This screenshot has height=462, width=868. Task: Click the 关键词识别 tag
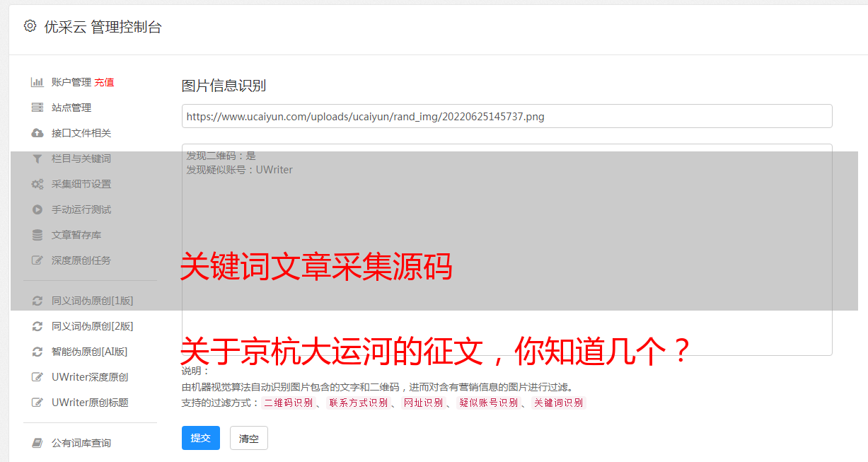(558, 403)
